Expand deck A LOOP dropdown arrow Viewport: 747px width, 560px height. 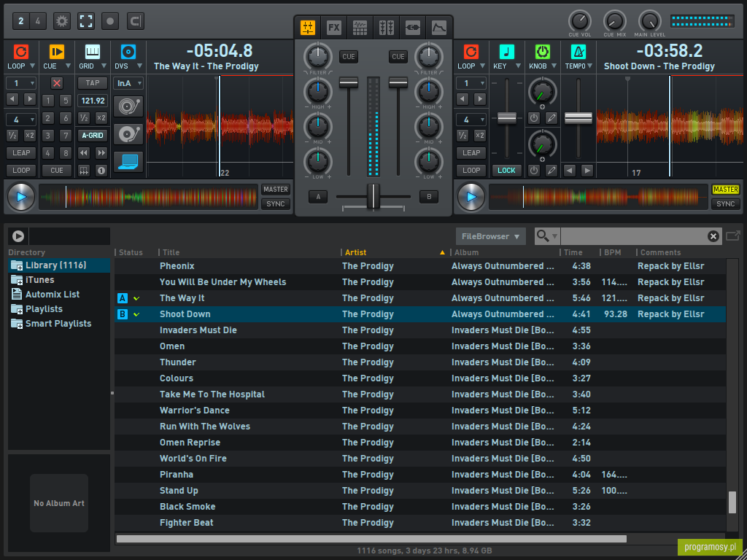pos(32,66)
